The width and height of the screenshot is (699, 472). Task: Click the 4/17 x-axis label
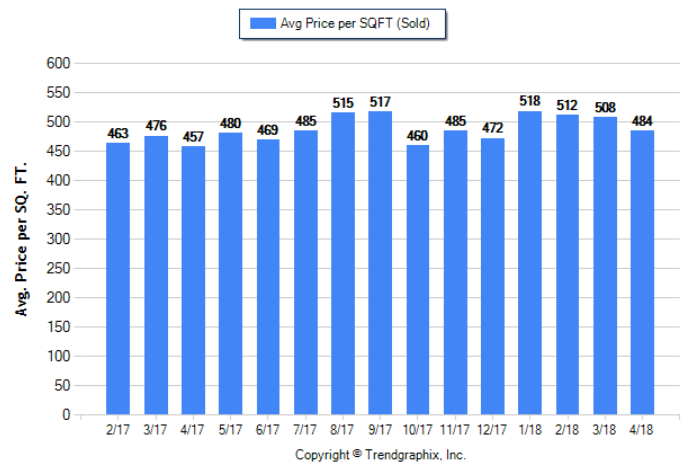coord(193,430)
